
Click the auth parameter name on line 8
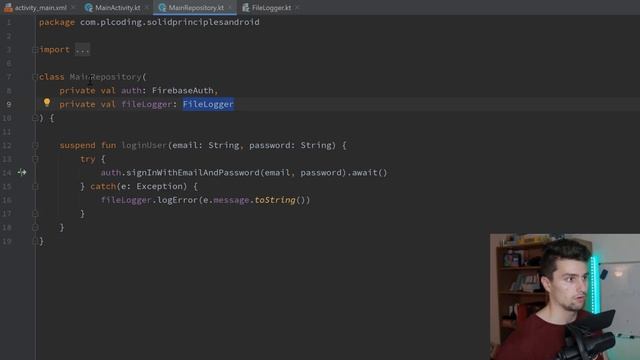click(131, 91)
